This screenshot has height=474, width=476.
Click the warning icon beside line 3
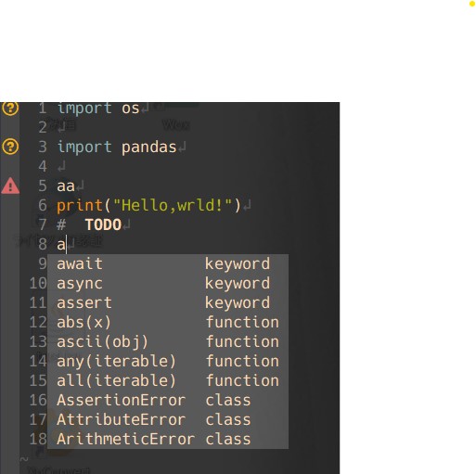pyautogui.click(x=10, y=147)
